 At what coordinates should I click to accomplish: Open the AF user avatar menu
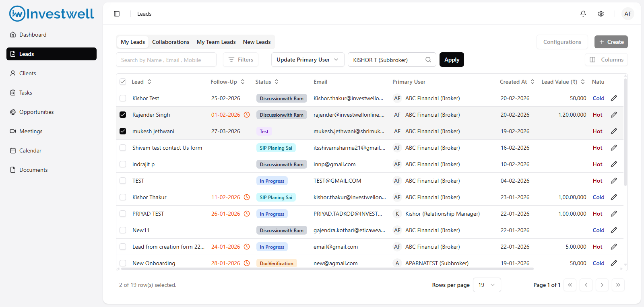coord(628,14)
